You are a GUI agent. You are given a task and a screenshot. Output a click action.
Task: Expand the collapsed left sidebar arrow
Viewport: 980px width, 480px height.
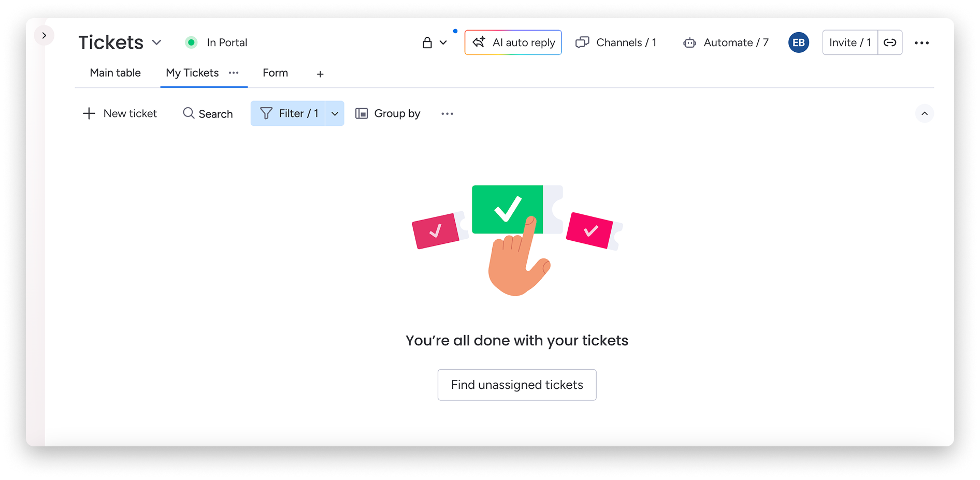click(x=44, y=35)
